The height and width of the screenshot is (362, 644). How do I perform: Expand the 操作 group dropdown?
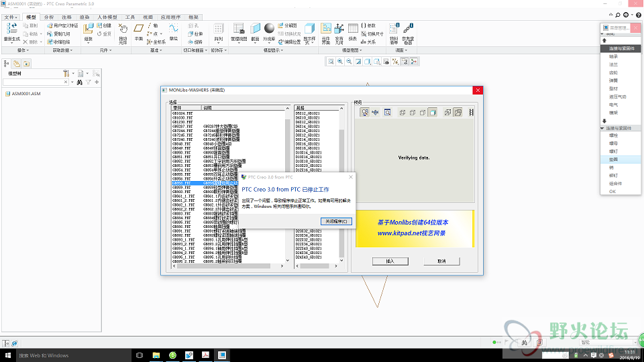coord(23,50)
